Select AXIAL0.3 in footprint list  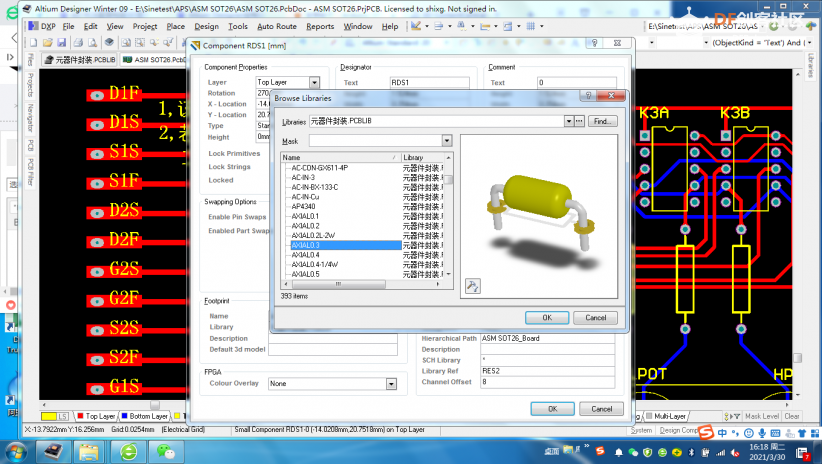click(x=346, y=245)
